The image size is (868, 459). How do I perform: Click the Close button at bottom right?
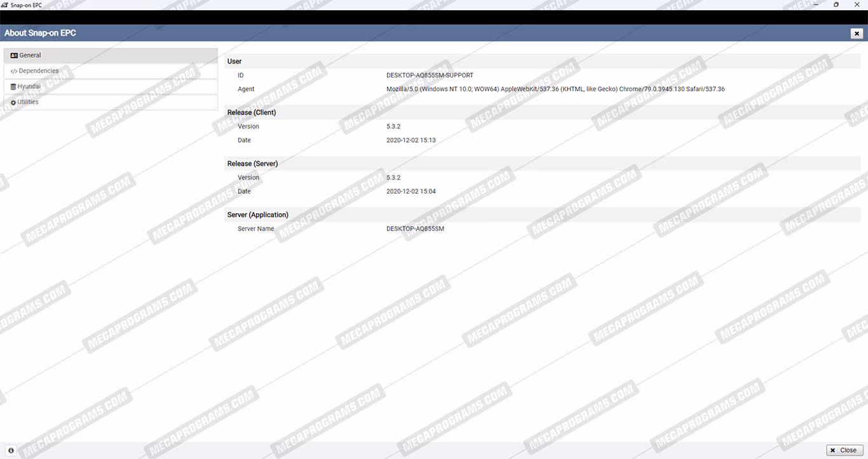844,450
